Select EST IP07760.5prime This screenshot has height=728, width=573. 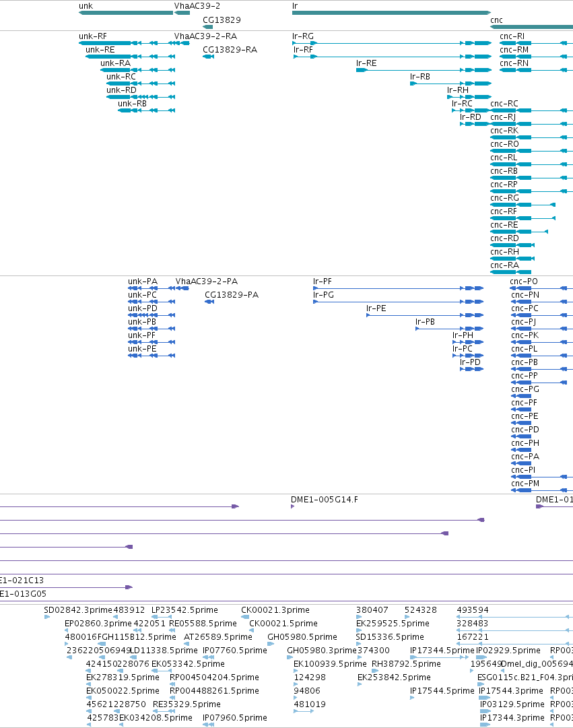(235, 651)
